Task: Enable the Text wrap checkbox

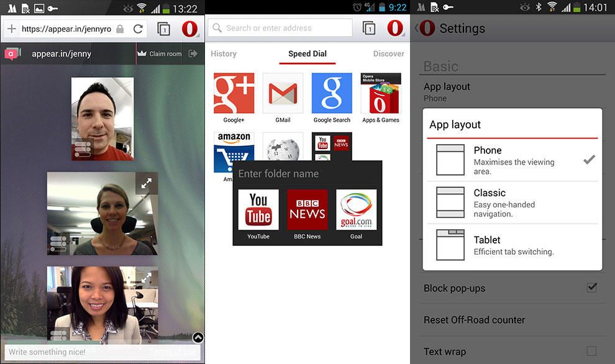Action: pos(591,351)
